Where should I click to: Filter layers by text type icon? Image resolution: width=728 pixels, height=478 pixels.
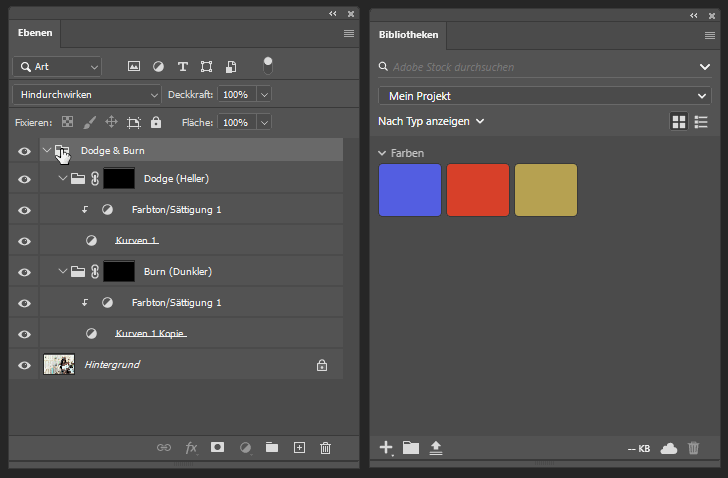[x=182, y=67]
